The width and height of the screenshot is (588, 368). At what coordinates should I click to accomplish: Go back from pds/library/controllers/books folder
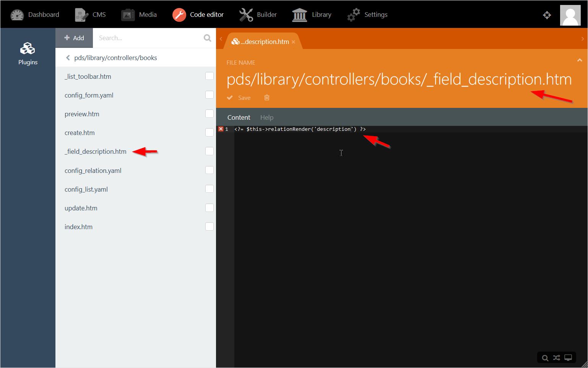point(68,58)
